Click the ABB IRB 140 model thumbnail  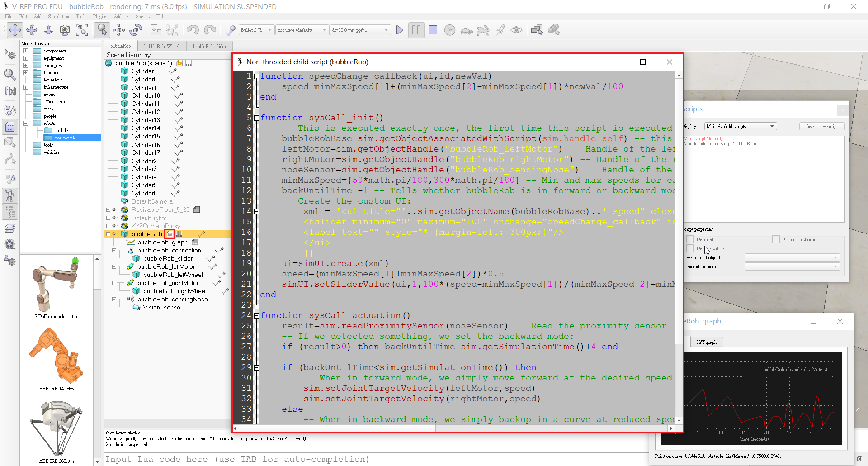(57, 357)
